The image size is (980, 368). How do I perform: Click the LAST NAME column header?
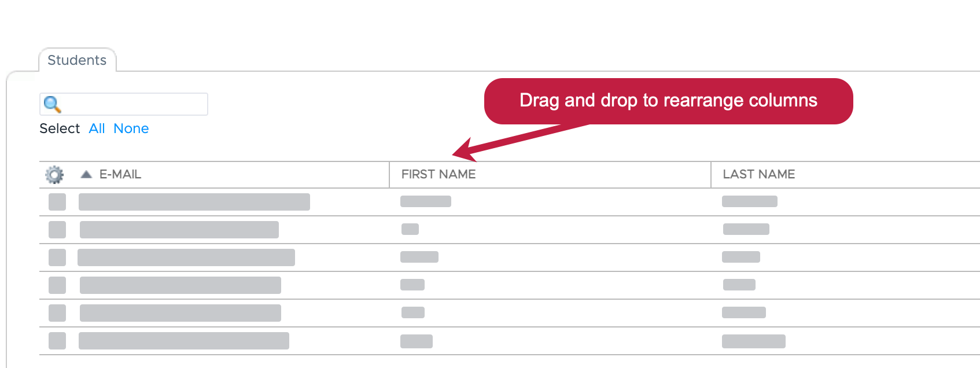click(x=759, y=174)
